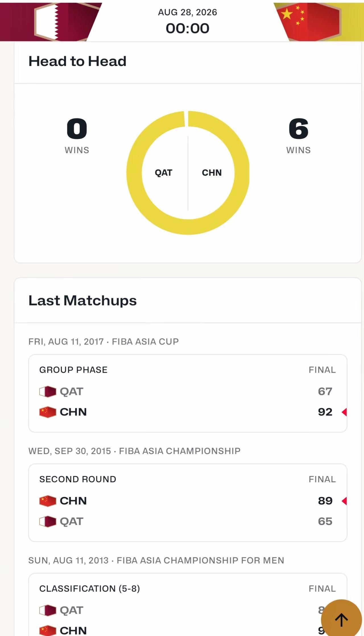Open the 2017 Group Phase game card
Image resolution: width=364 pixels, height=636 pixels.
point(188,393)
